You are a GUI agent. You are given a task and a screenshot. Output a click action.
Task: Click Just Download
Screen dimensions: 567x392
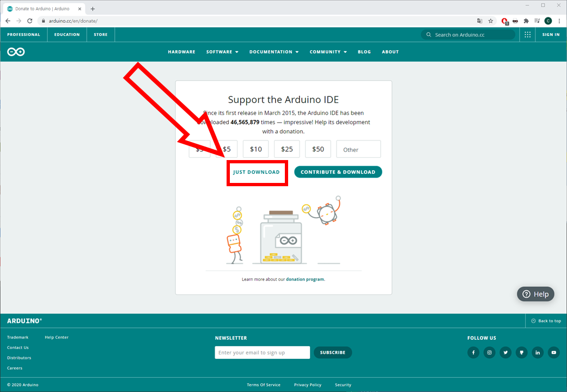pyautogui.click(x=257, y=172)
